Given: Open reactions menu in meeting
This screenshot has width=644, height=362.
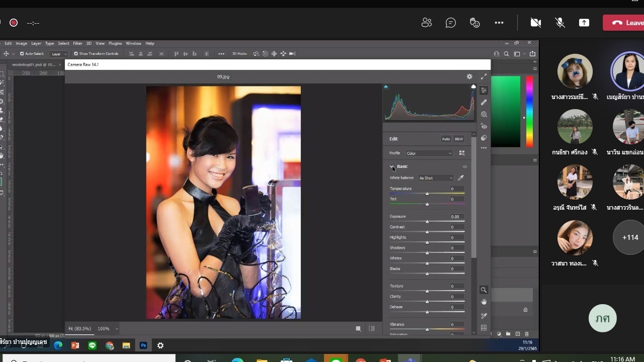Looking at the screenshot, I should [475, 23].
